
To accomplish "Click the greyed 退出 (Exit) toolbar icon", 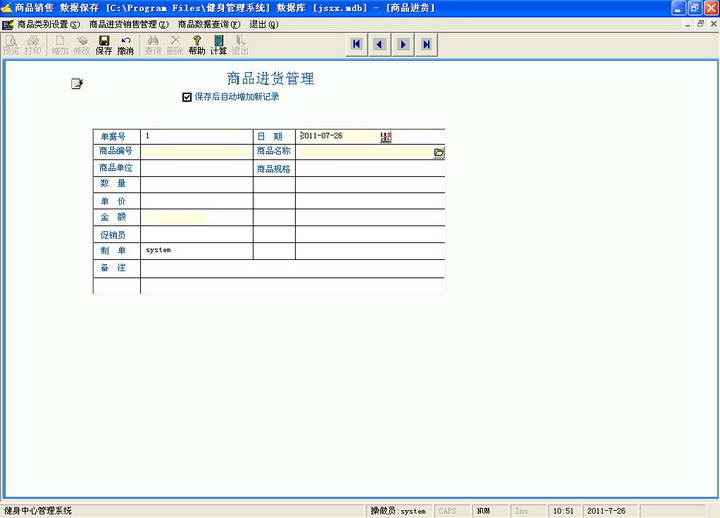I will pyautogui.click(x=240, y=45).
